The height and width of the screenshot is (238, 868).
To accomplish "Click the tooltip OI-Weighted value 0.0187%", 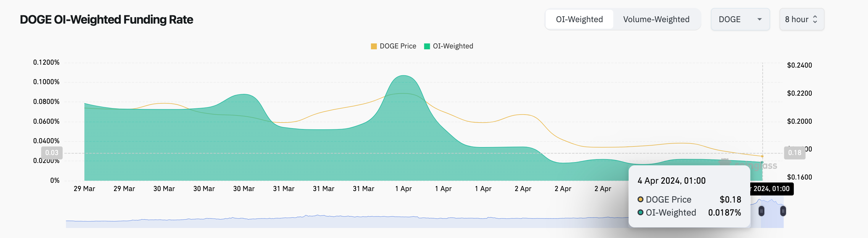I will [725, 213].
